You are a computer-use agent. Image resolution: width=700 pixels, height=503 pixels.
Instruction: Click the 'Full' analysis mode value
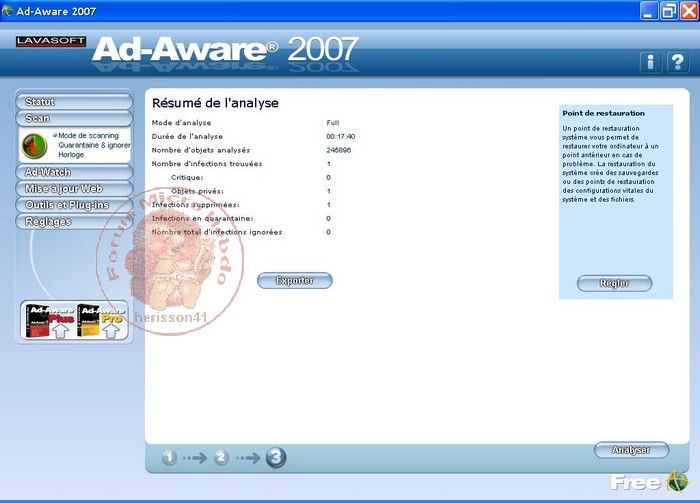click(x=333, y=123)
